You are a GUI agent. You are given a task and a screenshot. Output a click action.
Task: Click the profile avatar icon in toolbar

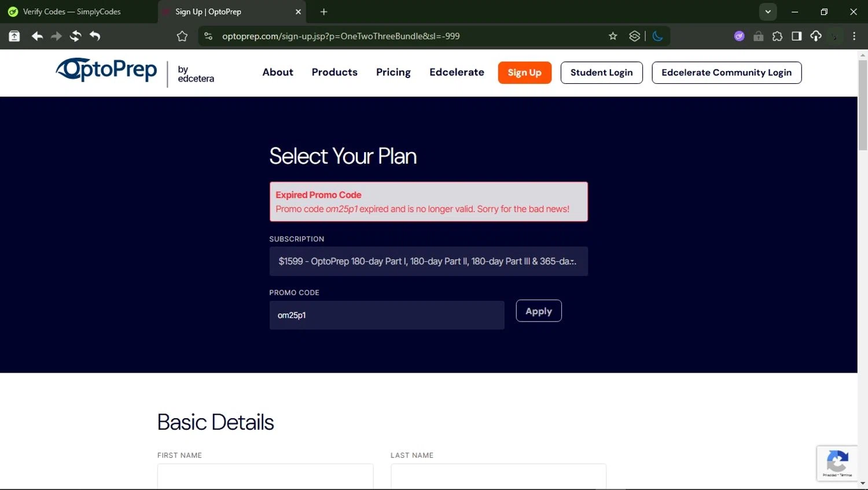tap(834, 36)
